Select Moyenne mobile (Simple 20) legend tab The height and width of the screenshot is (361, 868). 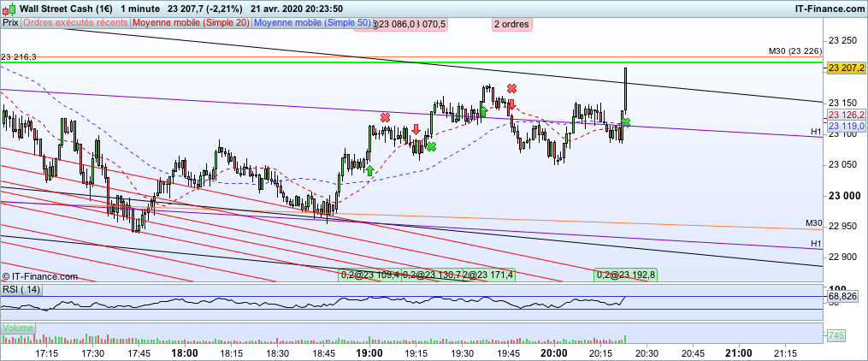[191, 23]
